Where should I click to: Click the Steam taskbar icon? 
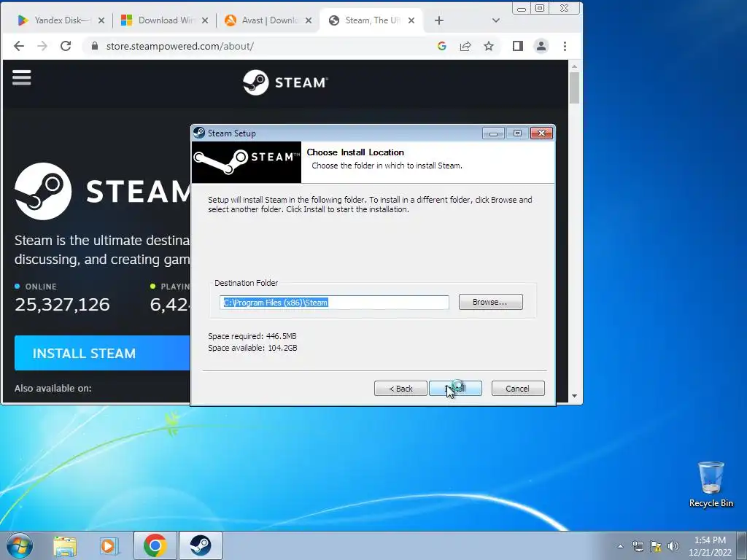[201, 545]
